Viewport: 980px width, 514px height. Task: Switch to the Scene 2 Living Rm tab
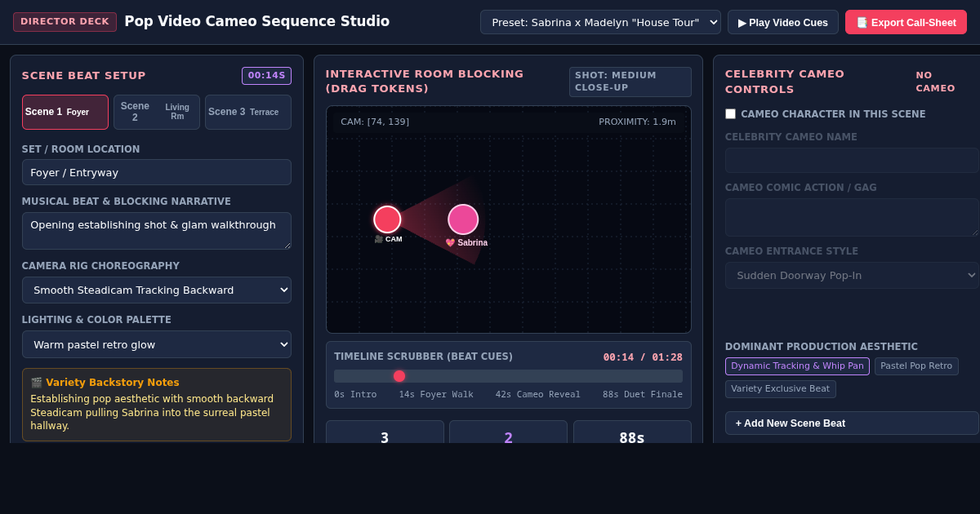157,112
